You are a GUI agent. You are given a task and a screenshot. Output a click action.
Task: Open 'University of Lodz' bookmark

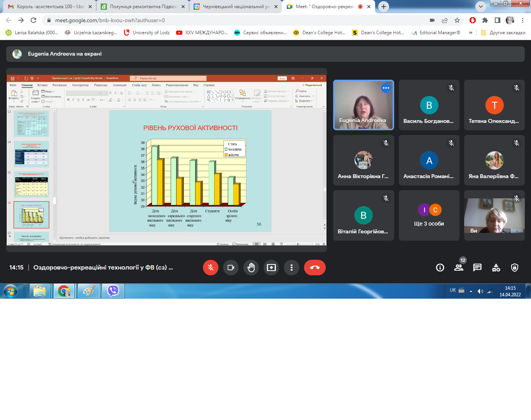click(147, 33)
